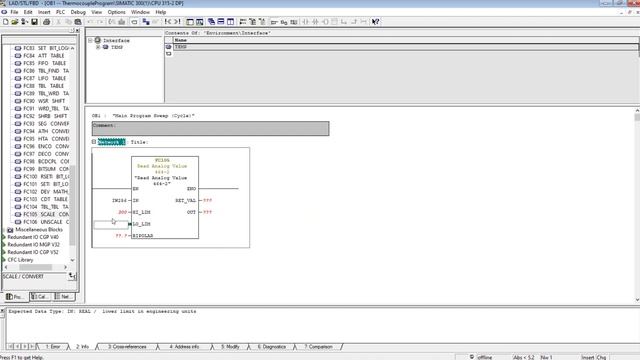Image resolution: width=640 pixels, height=360 pixels.
Task: Insert an empty box icon
Action: tap(334, 22)
